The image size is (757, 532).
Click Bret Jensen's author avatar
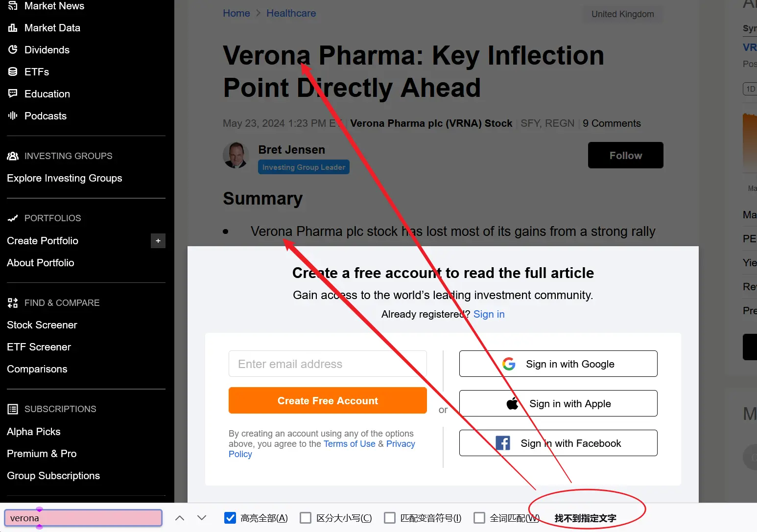click(236, 155)
